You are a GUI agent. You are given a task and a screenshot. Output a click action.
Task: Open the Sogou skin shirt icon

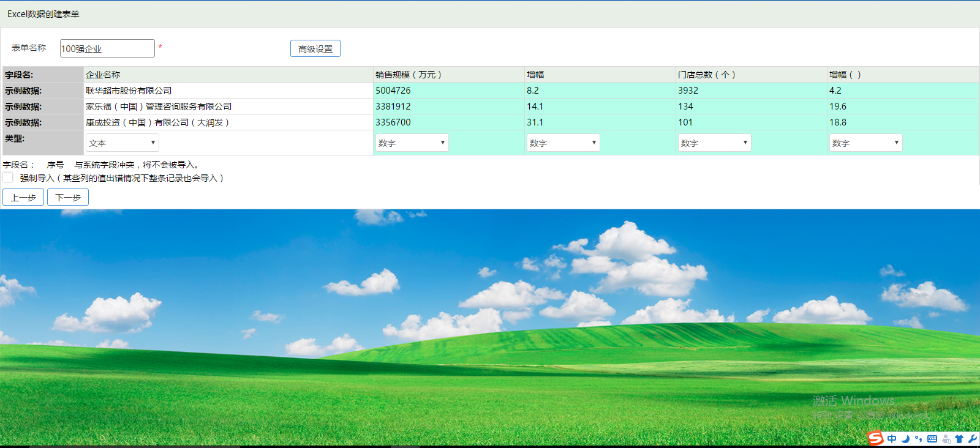[959, 439]
